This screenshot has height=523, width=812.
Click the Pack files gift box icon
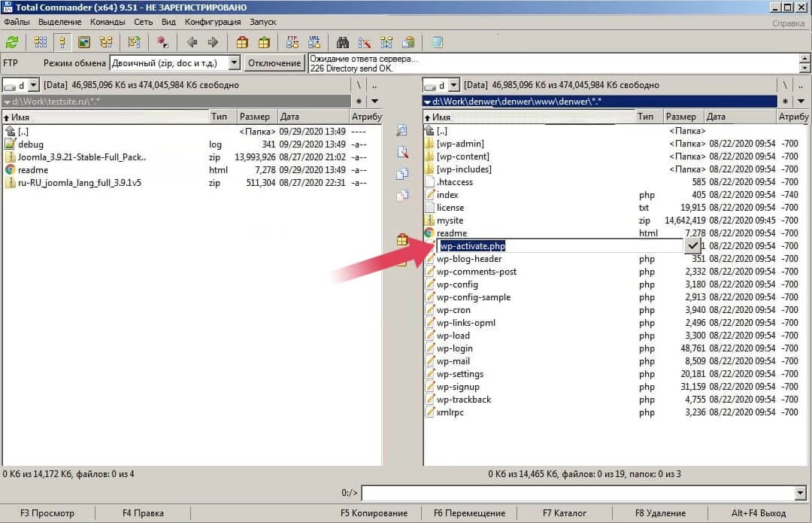(x=242, y=42)
